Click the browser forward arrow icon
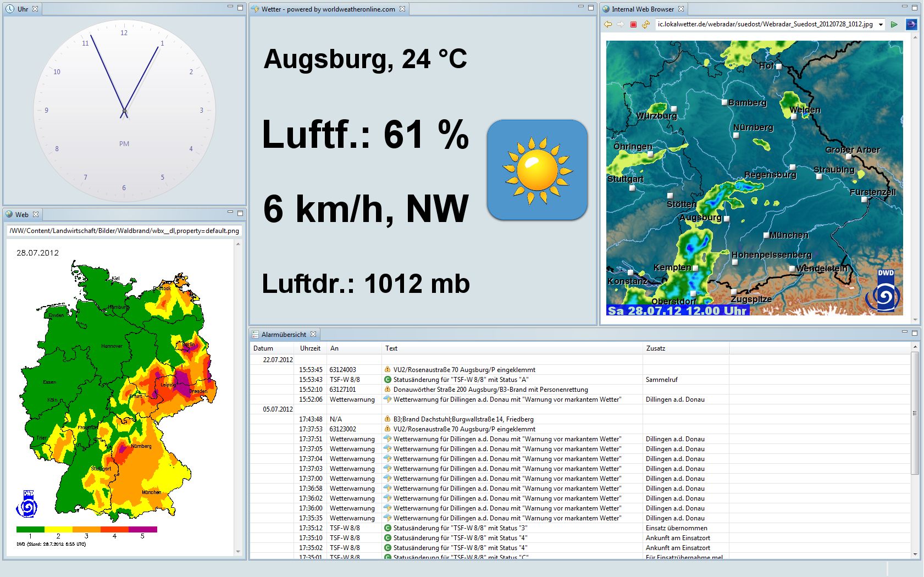The image size is (924, 577). click(x=620, y=24)
